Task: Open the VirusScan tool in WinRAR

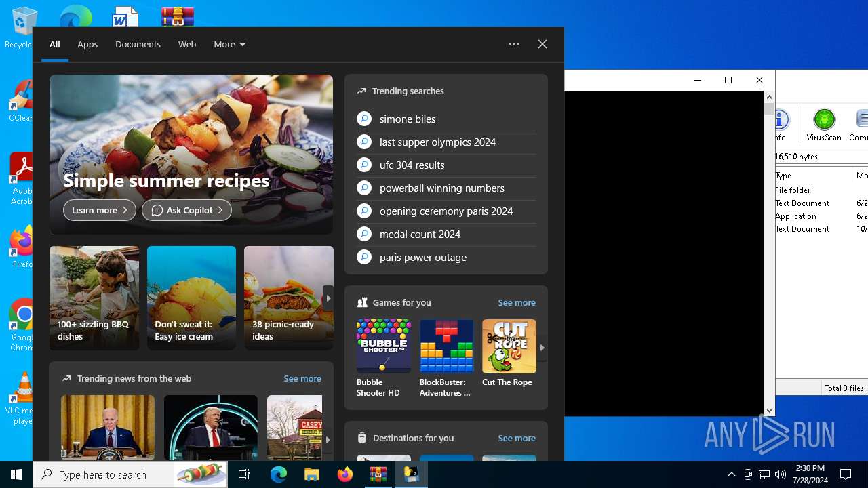Action: [x=824, y=125]
